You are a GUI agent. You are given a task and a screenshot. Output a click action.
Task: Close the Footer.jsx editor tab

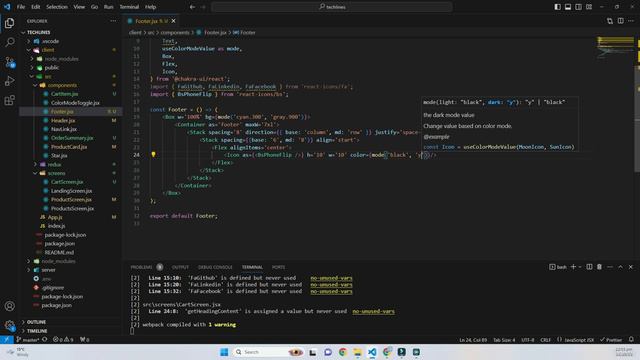click(x=173, y=21)
